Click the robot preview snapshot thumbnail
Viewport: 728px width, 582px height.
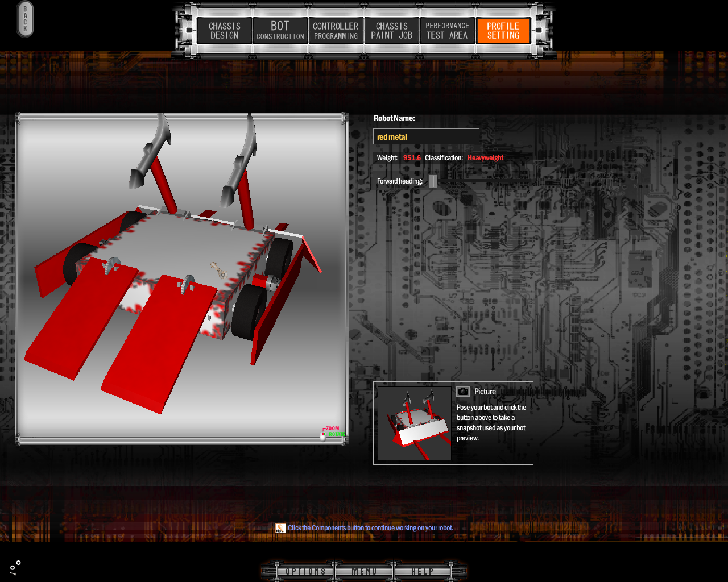415,423
